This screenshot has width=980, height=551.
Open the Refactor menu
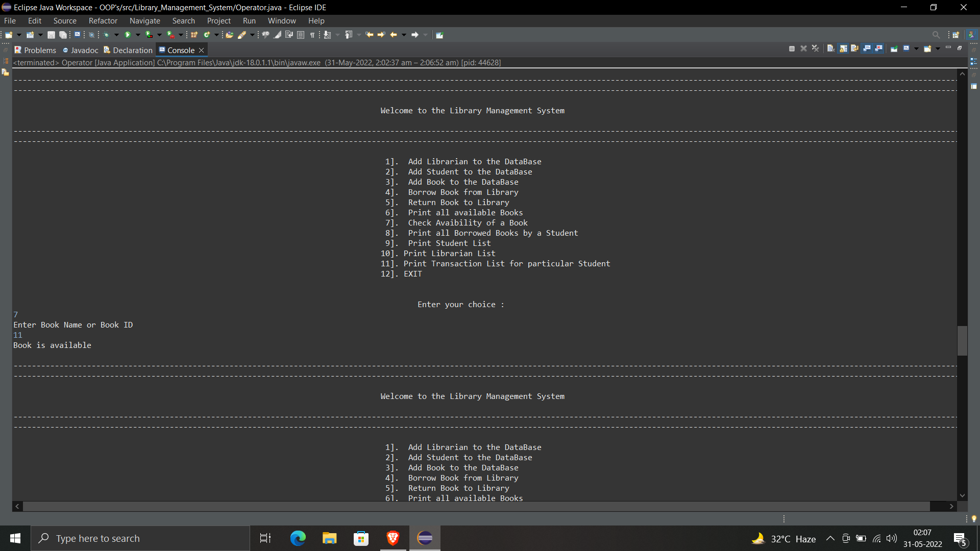103,21
